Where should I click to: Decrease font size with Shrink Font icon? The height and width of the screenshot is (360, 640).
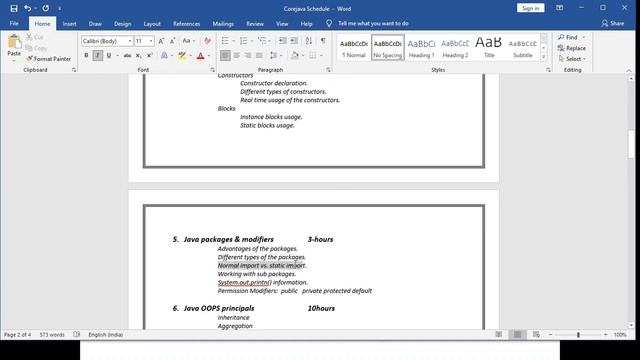(172, 41)
